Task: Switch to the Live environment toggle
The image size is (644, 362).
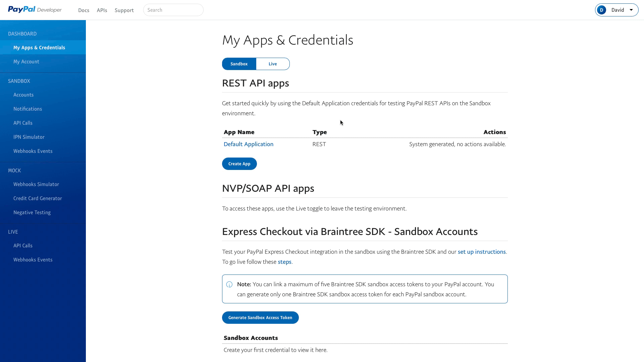Action: coord(273,64)
